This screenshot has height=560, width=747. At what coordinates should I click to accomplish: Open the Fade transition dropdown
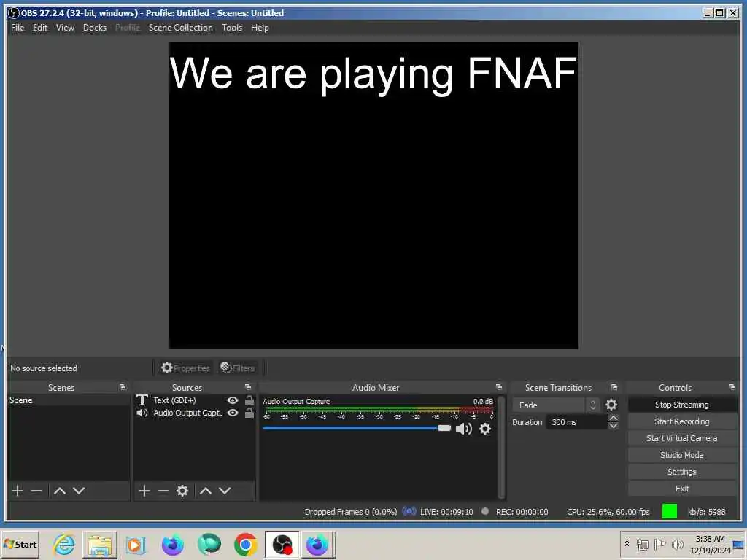[555, 405]
